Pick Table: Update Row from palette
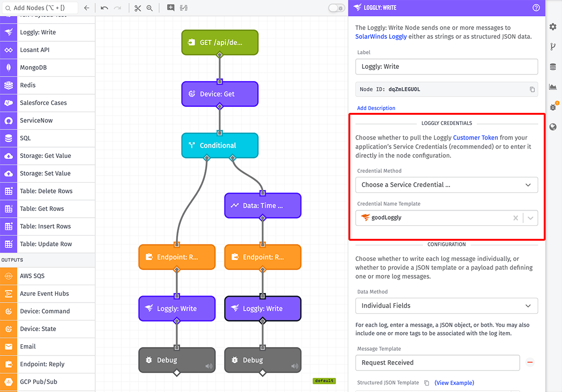 (x=47, y=244)
